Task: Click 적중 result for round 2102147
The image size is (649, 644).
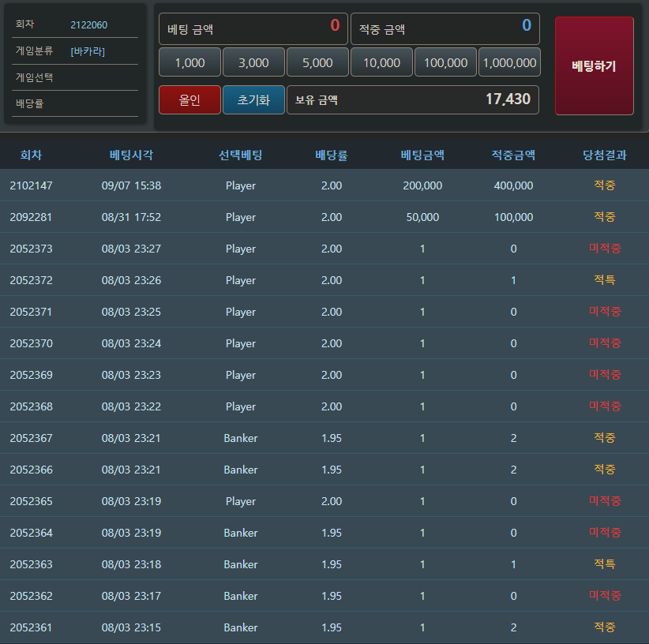Action: click(605, 185)
